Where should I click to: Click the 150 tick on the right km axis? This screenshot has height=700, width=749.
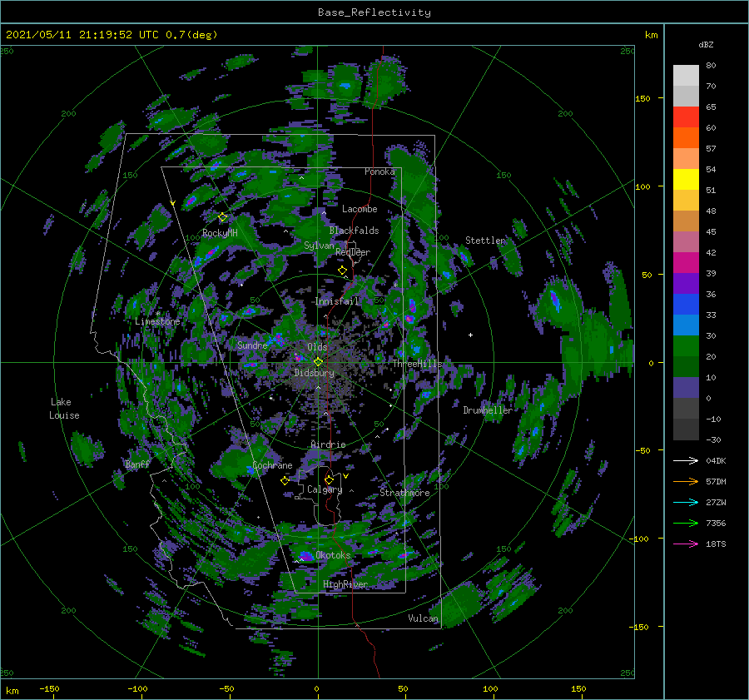tap(643, 98)
